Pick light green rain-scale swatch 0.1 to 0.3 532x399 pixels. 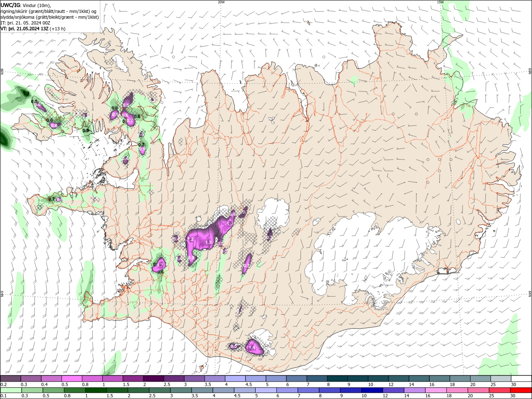[x=11, y=390]
